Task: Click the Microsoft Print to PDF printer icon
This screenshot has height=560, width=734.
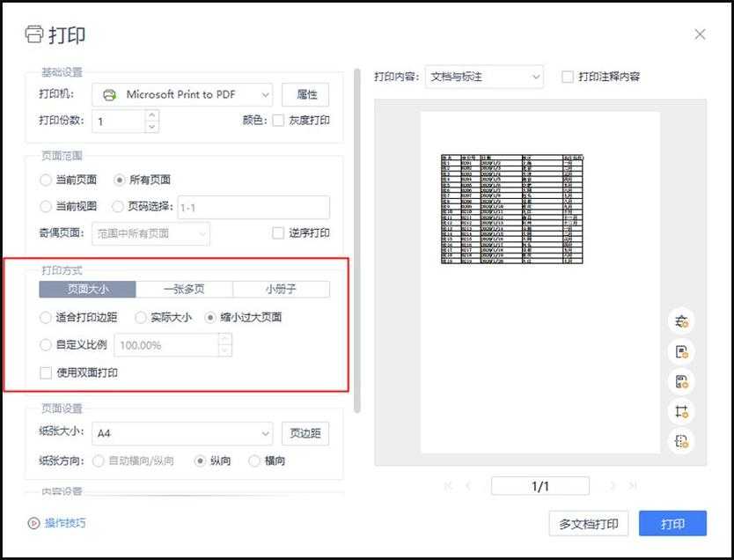Action: [x=107, y=94]
